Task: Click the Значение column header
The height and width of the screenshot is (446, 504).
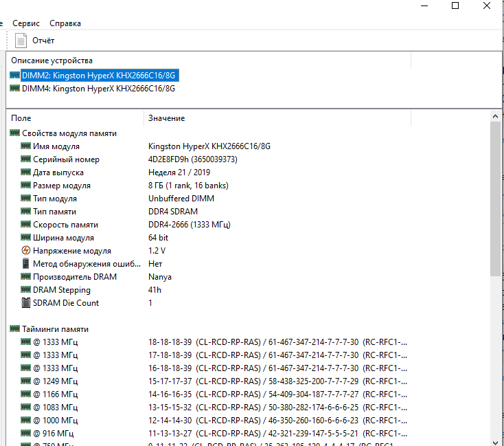Action: pos(166,118)
